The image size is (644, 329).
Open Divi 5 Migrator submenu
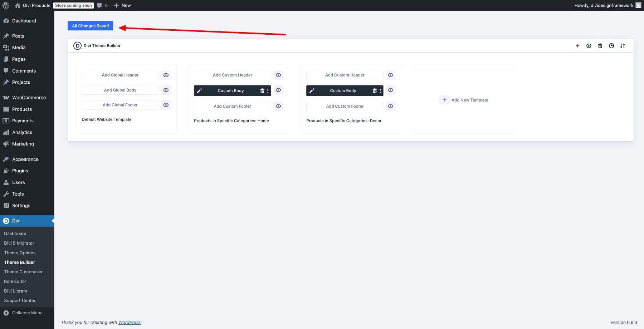tap(19, 243)
